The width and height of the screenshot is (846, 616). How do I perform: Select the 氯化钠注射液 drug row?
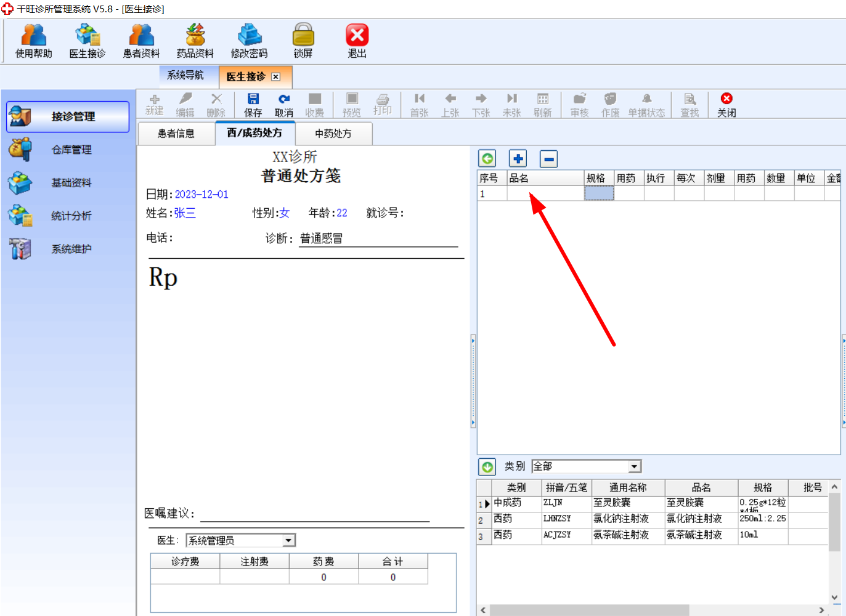[653, 519]
